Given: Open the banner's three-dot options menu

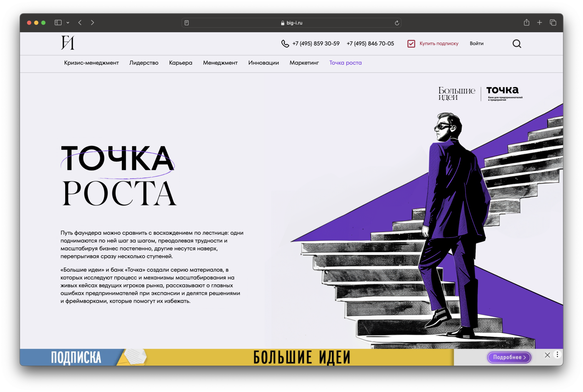Looking at the screenshot, I should pyautogui.click(x=557, y=355).
